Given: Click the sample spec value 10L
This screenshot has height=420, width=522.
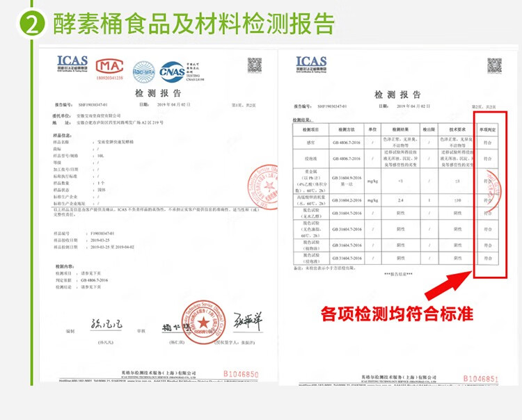Looking at the screenshot, I should point(101,156).
